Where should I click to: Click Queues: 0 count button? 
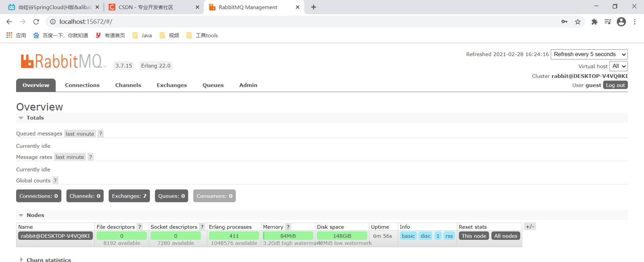point(171,196)
